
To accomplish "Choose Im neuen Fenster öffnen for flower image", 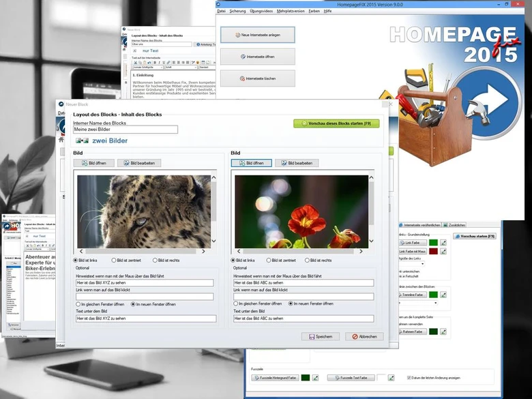I will coord(291,304).
